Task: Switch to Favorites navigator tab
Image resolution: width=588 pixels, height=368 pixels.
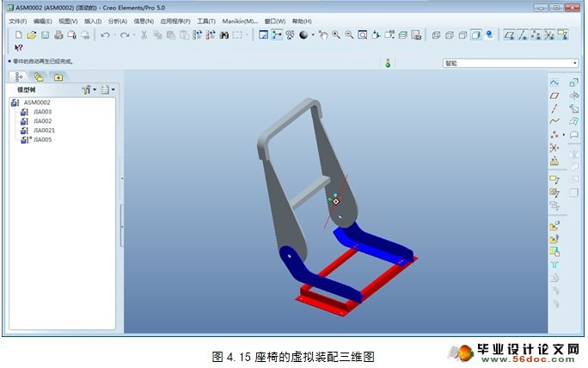Action: click(x=58, y=77)
